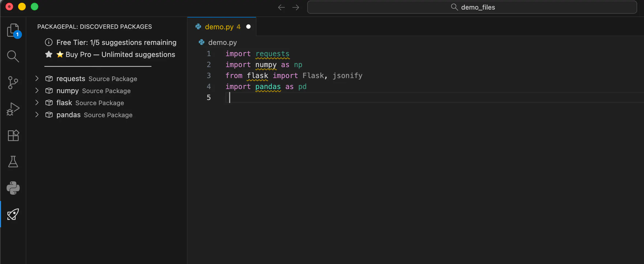This screenshot has width=644, height=264.
Task: Click 'numpy' in the import line
Action: (266, 65)
